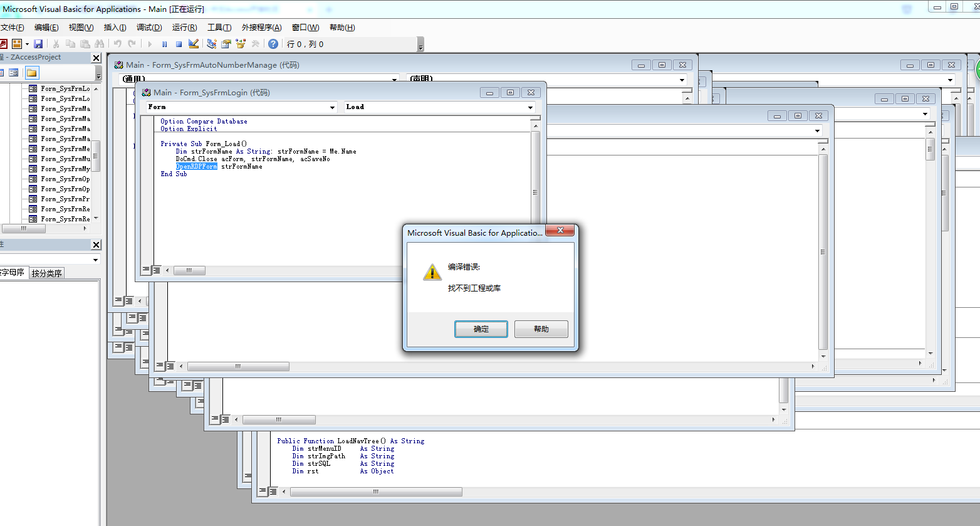980x526 pixels.
Task: Click the highlighted OpenRDPForm text in the code
Action: (x=197, y=167)
